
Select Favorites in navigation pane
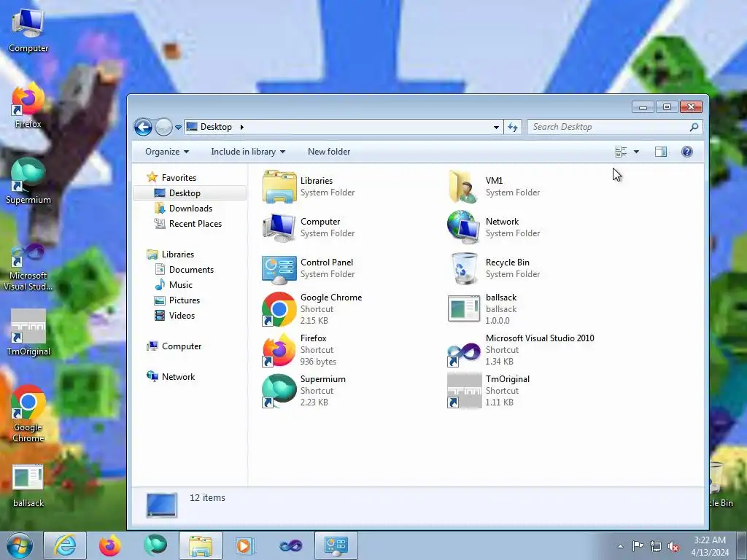click(x=179, y=178)
